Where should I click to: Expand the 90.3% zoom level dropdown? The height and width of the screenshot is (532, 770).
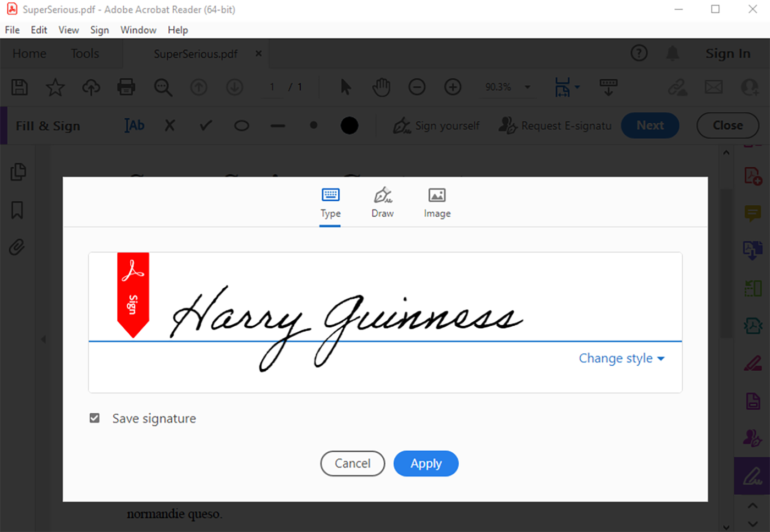526,86
